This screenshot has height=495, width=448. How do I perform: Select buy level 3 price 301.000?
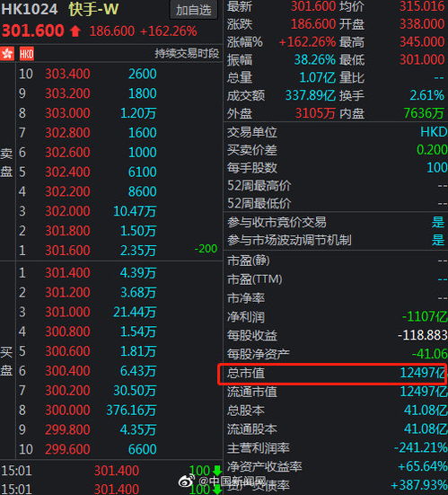[67, 312]
